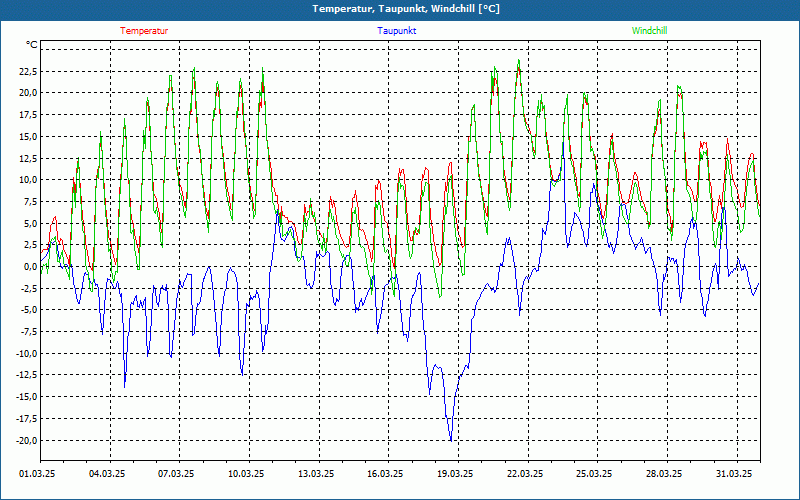Click the -15,0 y-axis value

point(26,397)
